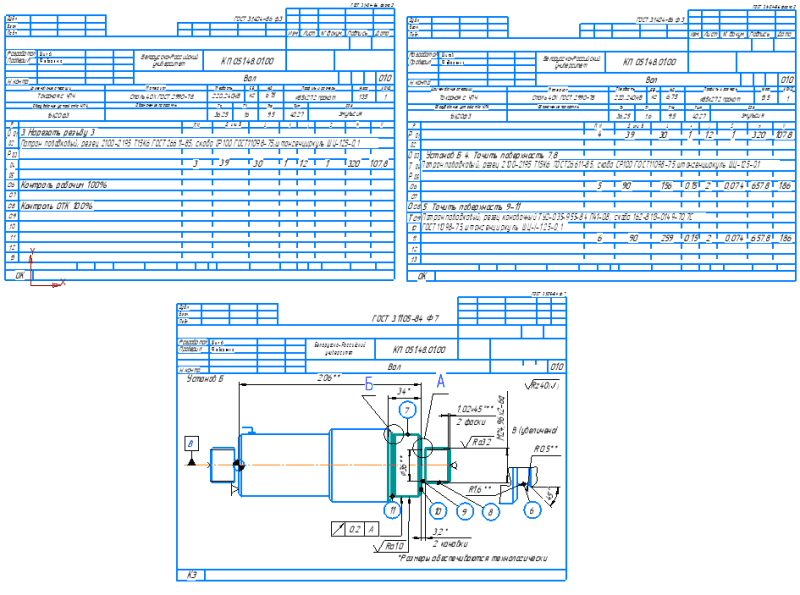This screenshot has height=595, width=800.
Task: Click the '*Размеры обеспечиваются технологически' footnote
Action: 472,558
